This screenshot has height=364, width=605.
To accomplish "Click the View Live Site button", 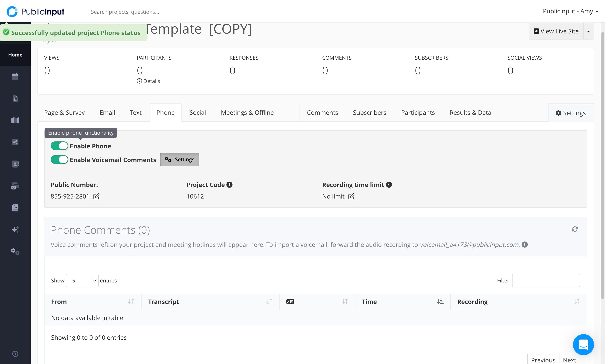I will coord(556,31).
